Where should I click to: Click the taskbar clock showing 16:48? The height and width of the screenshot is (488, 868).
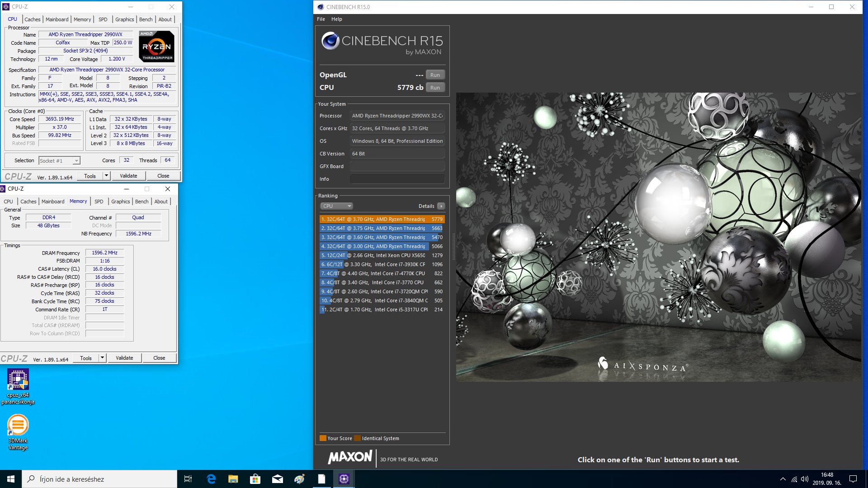click(827, 479)
